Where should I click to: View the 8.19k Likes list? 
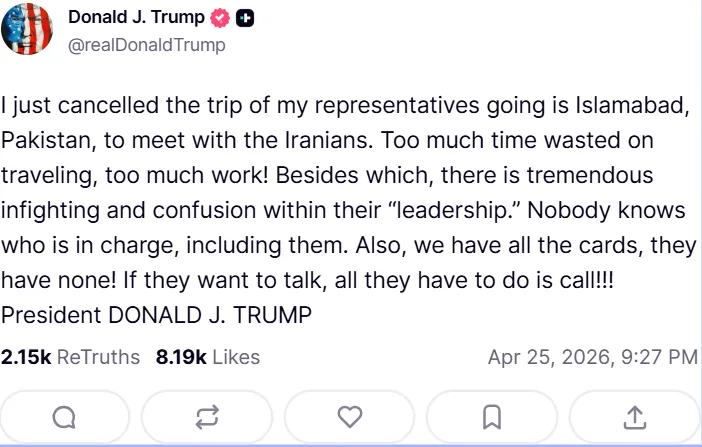[x=207, y=357]
